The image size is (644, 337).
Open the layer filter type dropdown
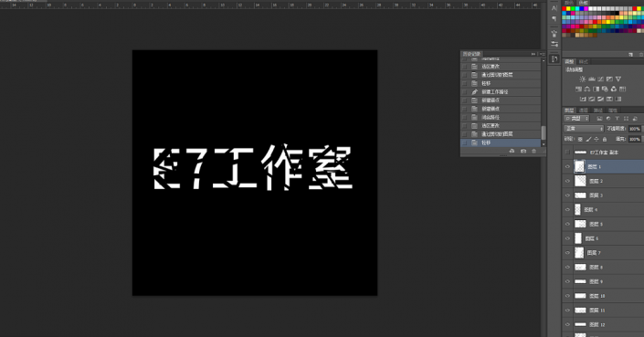click(577, 118)
